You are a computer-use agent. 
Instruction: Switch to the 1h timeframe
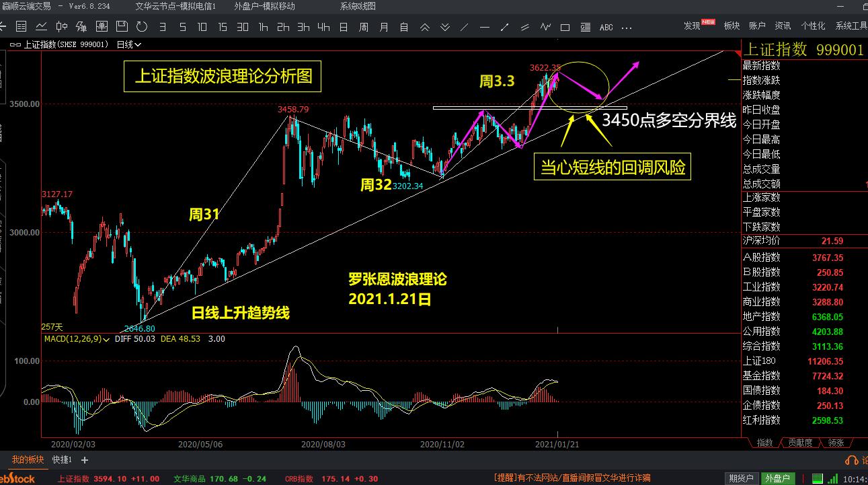pyautogui.click(x=263, y=27)
